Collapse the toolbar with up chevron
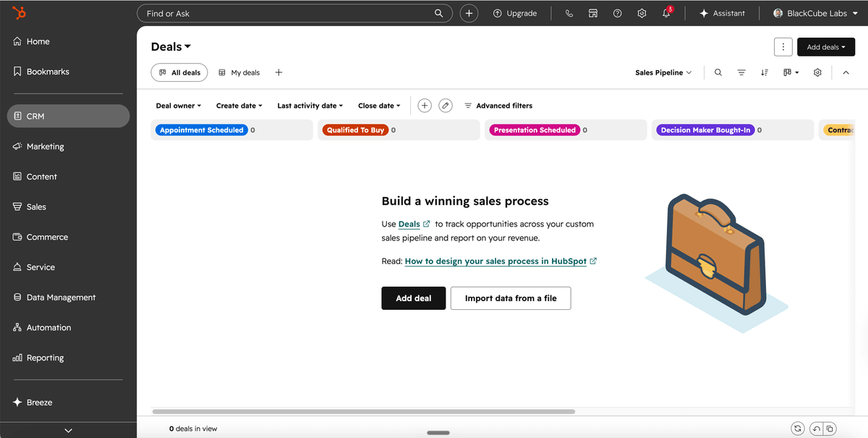 (x=846, y=72)
